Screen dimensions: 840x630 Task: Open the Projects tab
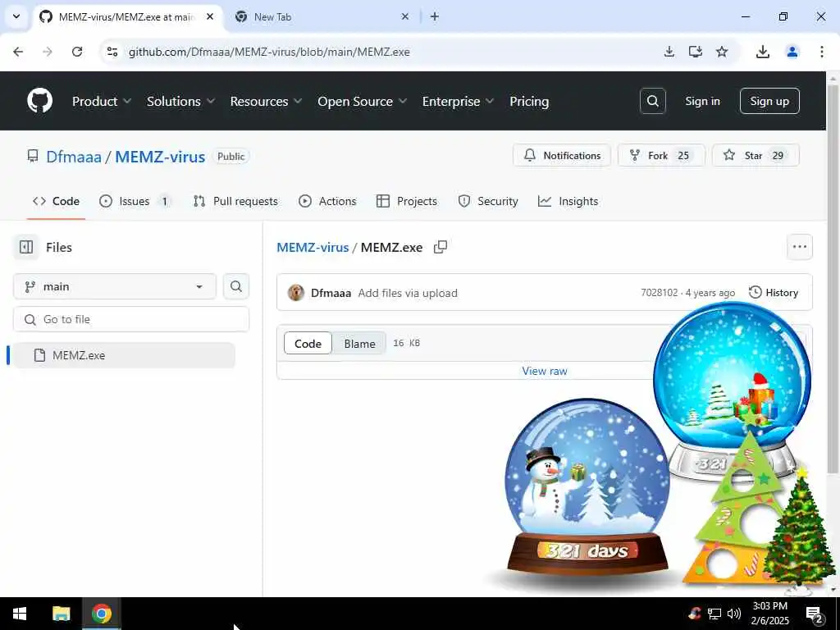click(x=407, y=201)
